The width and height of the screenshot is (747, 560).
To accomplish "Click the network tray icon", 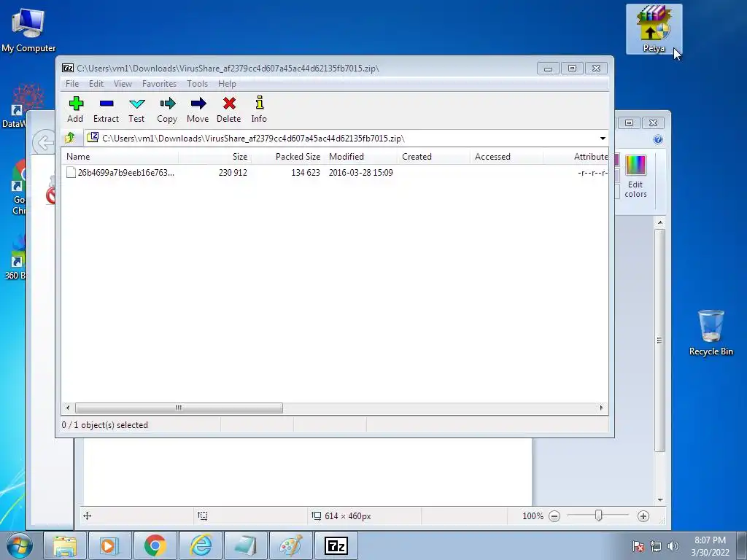I will 656,546.
